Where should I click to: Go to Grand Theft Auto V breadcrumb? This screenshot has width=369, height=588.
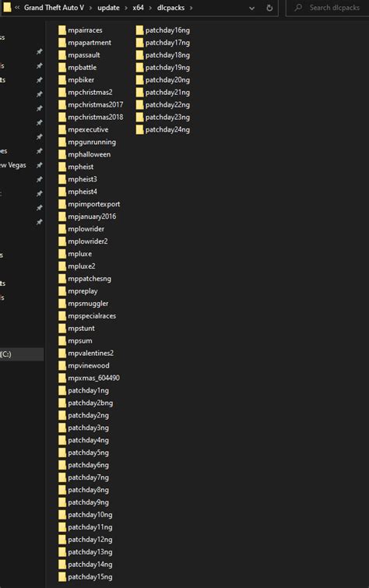(x=54, y=8)
